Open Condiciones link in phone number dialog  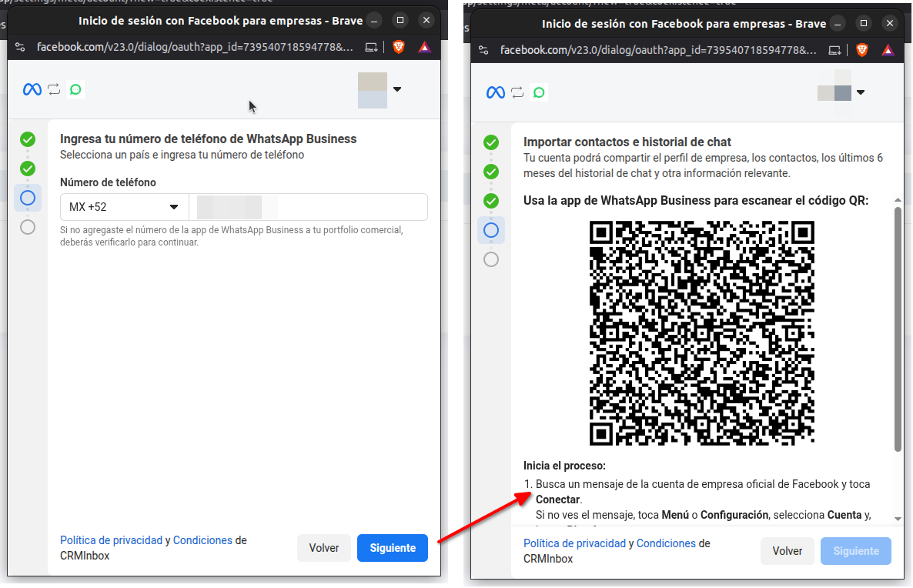click(202, 540)
